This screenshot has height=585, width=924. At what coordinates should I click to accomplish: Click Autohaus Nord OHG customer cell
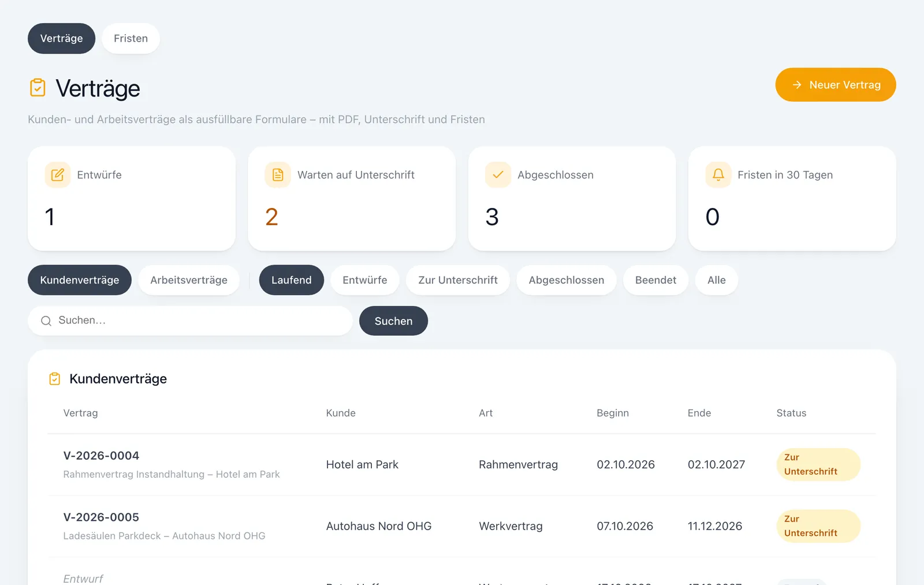click(x=379, y=526)
